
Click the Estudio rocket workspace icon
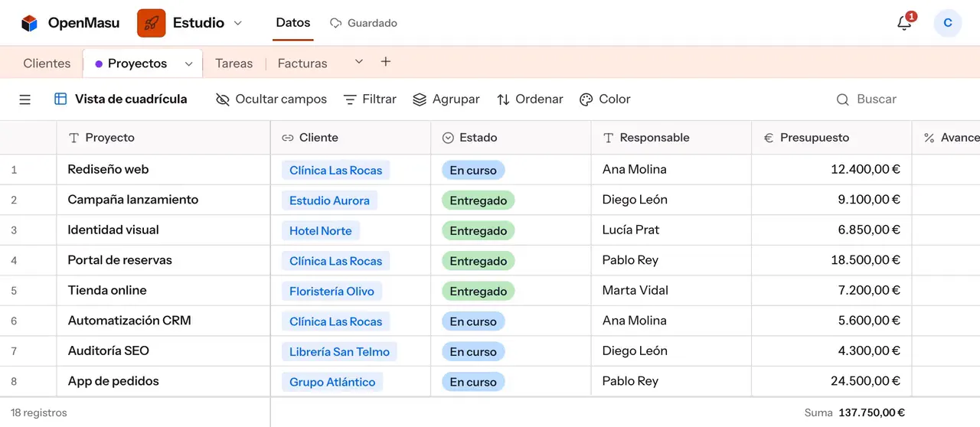point(152,23)
